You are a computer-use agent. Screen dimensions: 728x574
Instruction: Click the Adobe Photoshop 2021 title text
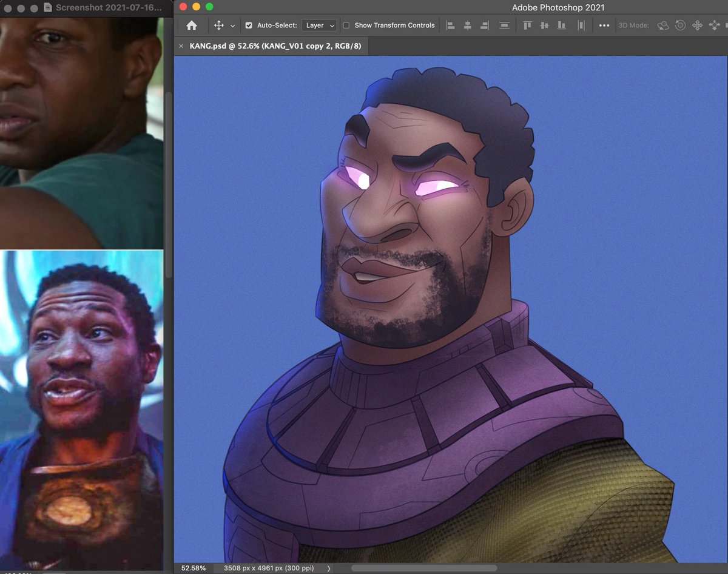click(x=558, y=8)
